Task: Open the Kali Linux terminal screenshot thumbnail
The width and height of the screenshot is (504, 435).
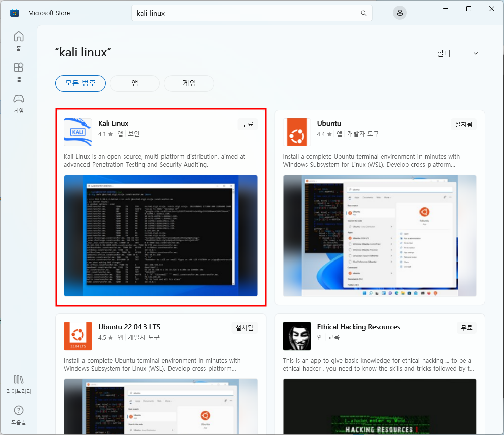Action: pos(161,235)
